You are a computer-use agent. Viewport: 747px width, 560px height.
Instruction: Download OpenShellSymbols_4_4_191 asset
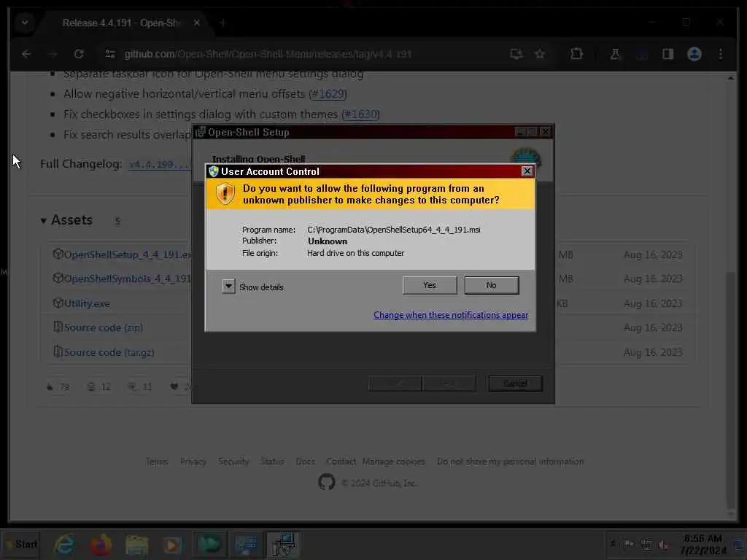click(127, 279)
